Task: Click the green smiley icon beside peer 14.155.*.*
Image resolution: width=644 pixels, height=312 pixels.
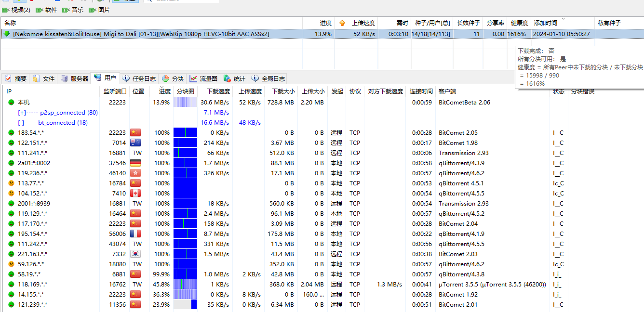Action: coord(11,295)
